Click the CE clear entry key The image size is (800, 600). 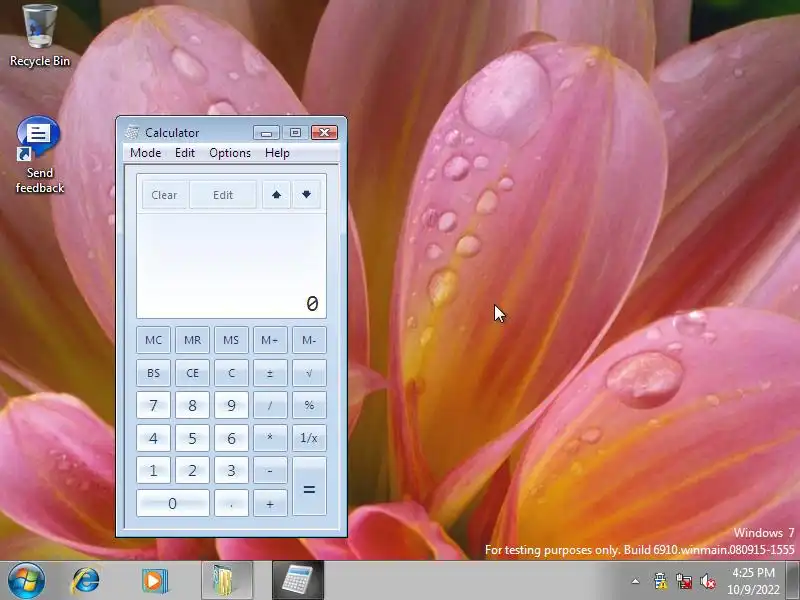tap(192, 372)
